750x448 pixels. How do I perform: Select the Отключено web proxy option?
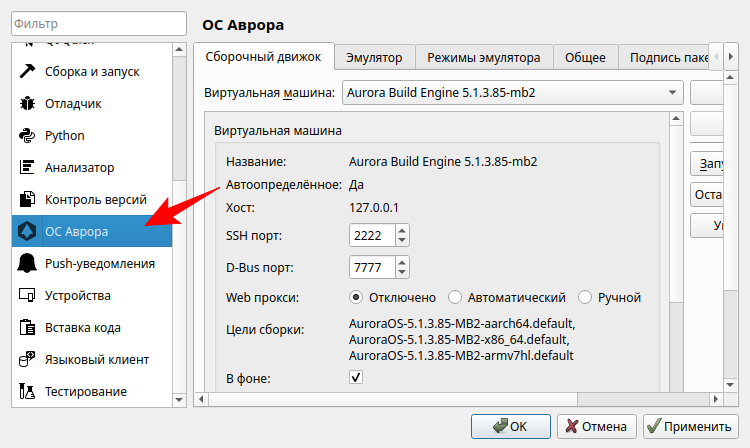coord(356,297)
